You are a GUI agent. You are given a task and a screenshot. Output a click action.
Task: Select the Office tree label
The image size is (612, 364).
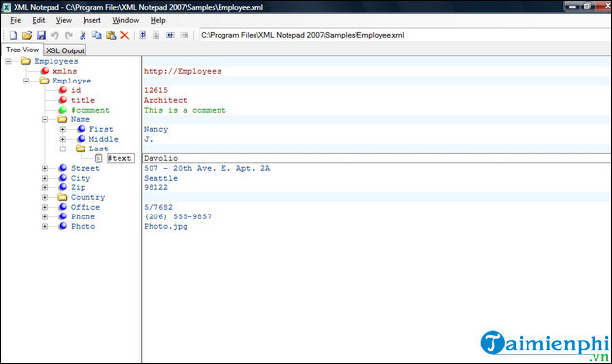pos(85,207)
